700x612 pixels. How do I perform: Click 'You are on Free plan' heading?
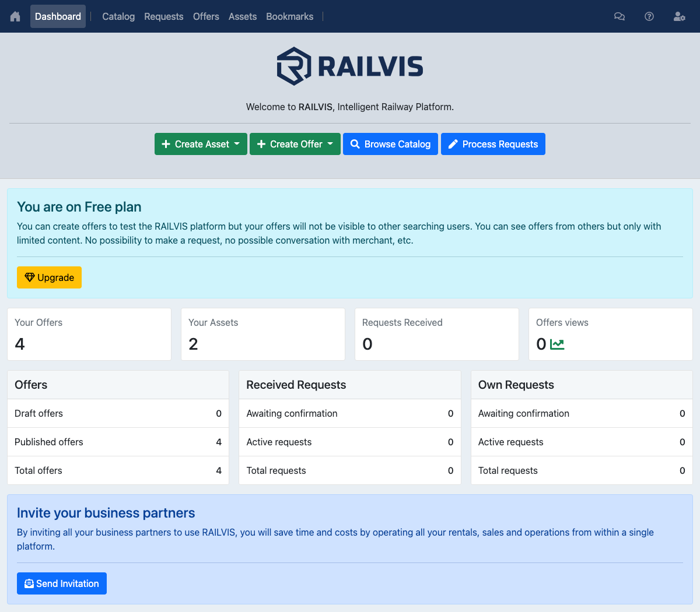tap(79, 207)
